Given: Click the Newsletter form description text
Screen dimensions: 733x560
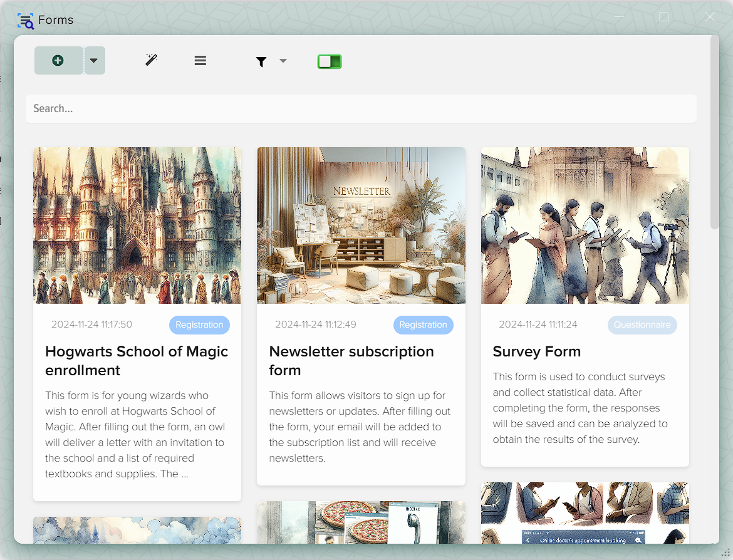Looking at the screenshot, I should (x=360, y=427).
